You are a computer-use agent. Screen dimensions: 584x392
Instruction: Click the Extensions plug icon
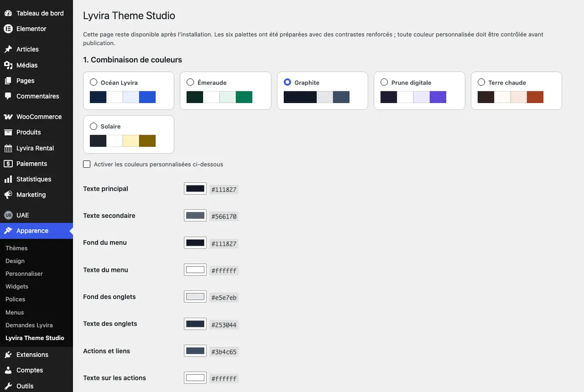pyautogui.click(x=8, y=355)
